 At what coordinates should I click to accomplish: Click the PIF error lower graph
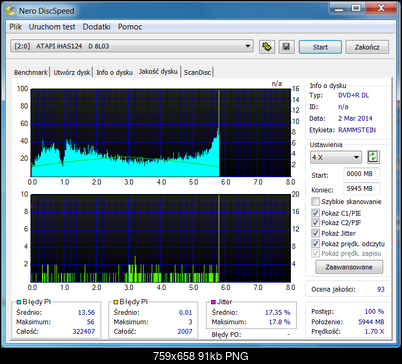161,238
